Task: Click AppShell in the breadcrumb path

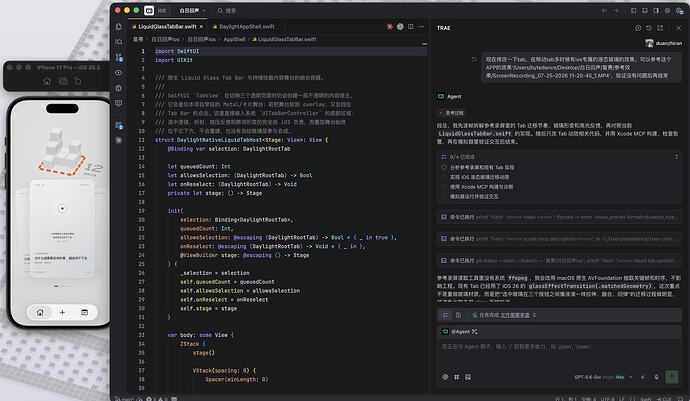Action: 234,39
